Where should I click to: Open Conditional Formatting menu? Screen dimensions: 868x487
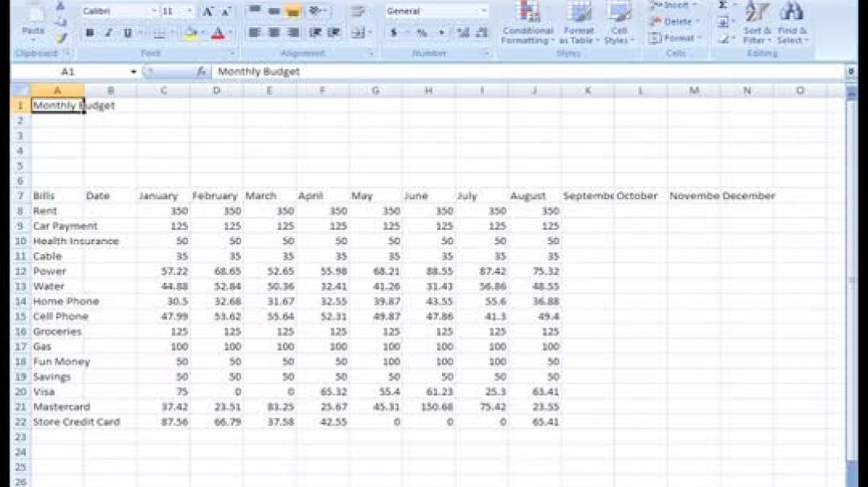pos(528,23)
